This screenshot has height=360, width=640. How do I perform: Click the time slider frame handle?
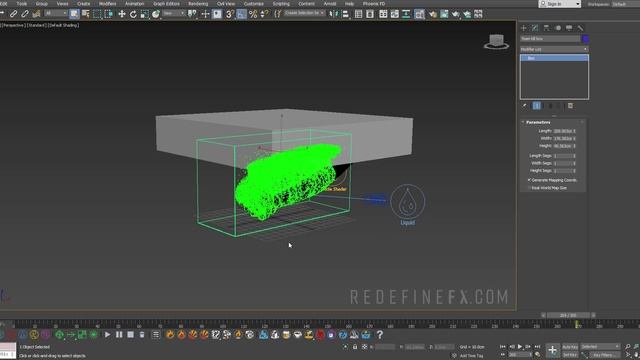(x=568, y=315)
